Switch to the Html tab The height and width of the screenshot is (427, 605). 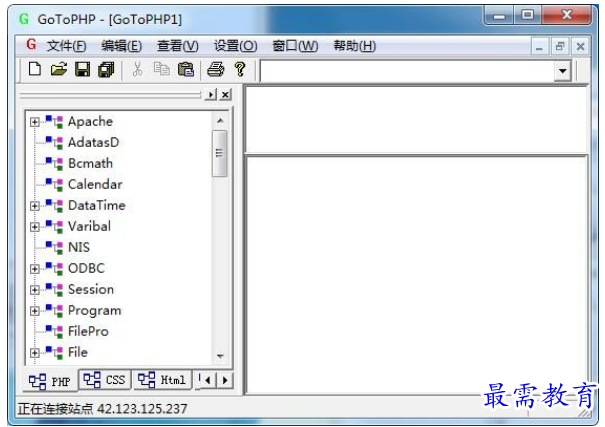coord(162,380)
